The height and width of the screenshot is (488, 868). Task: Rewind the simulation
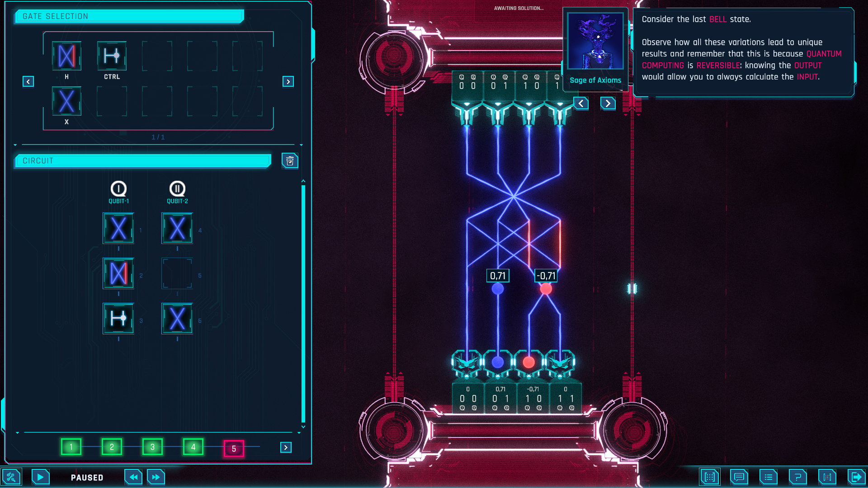pos(133,477)
